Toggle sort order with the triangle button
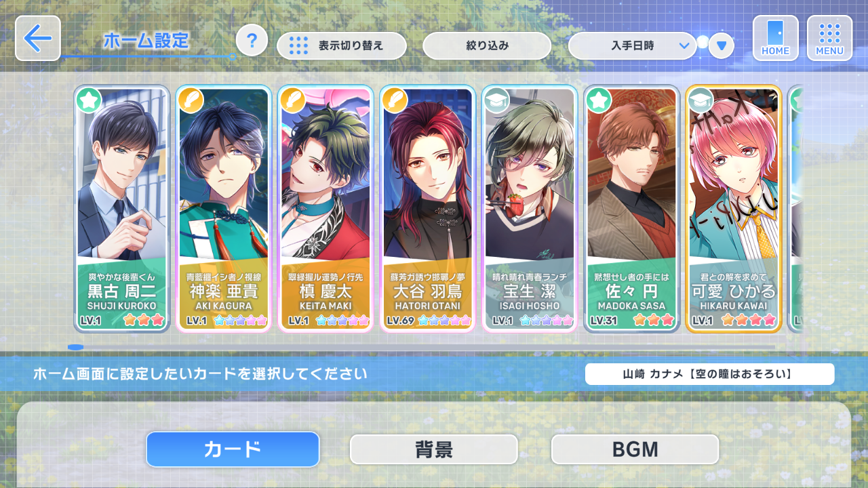Viewport: 868px width, 488px height. pos(722,46)
